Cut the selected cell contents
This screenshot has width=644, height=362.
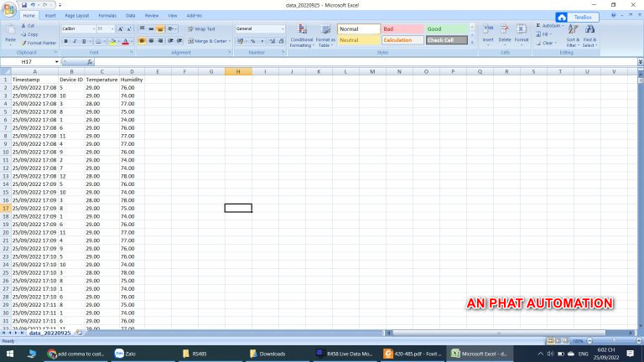[x=28, y=26]
